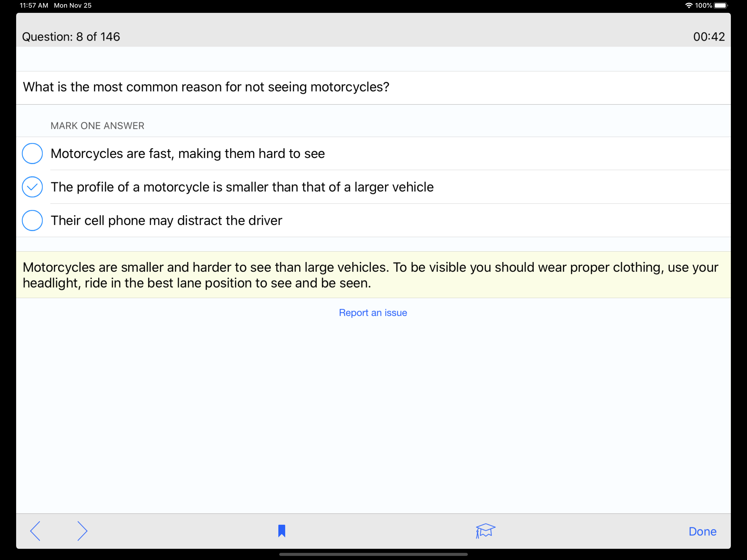The height and width of the screenshot is (560, 747).
Task: Tap the Done button
Action: coord(702,531)
